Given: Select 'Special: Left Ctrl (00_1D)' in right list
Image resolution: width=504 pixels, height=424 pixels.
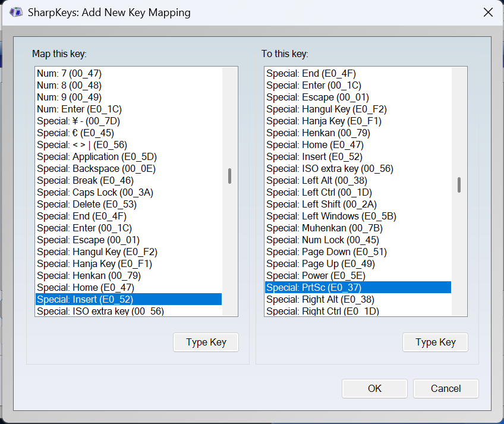Looking at the screenshot, I should tap(358, 193).
